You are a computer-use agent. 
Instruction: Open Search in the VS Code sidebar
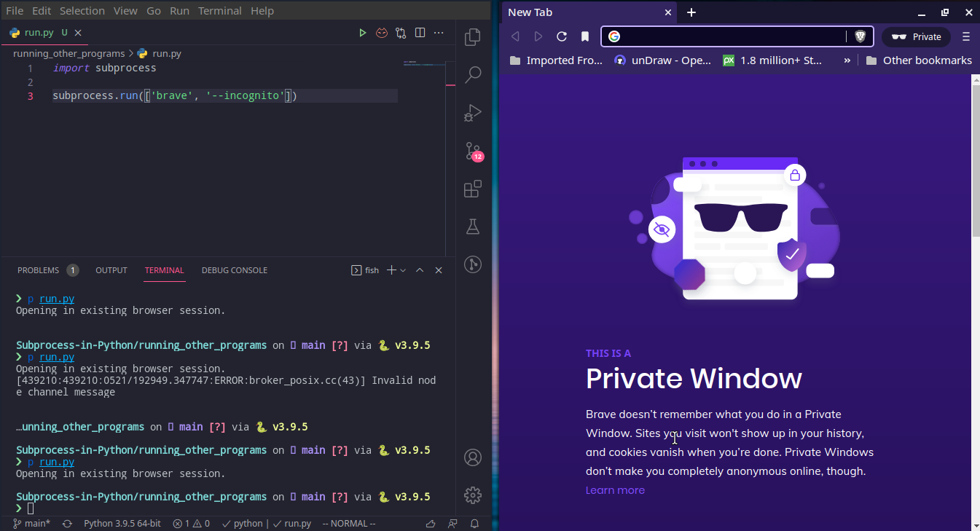click(x=473, y=74)
